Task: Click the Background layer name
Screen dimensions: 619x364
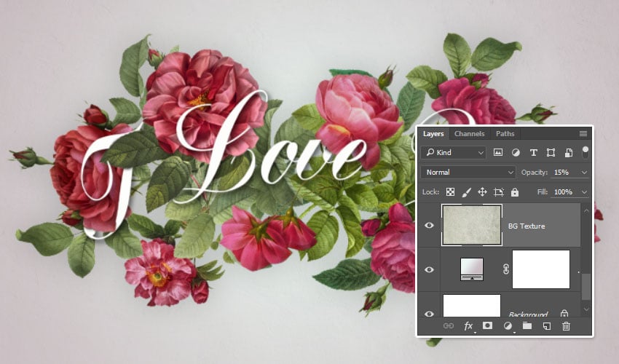Action: pyautogui.click(x=528, y=314)
